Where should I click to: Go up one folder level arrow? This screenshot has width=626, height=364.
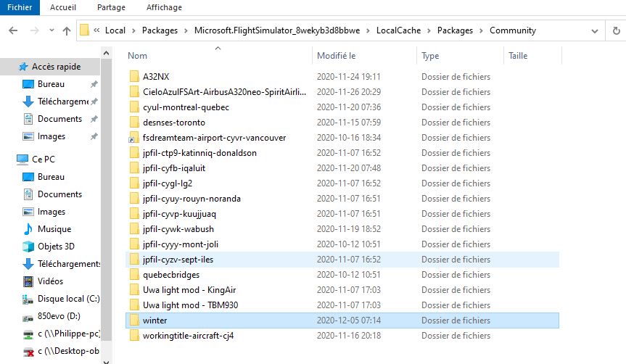[x=67, y=30]
